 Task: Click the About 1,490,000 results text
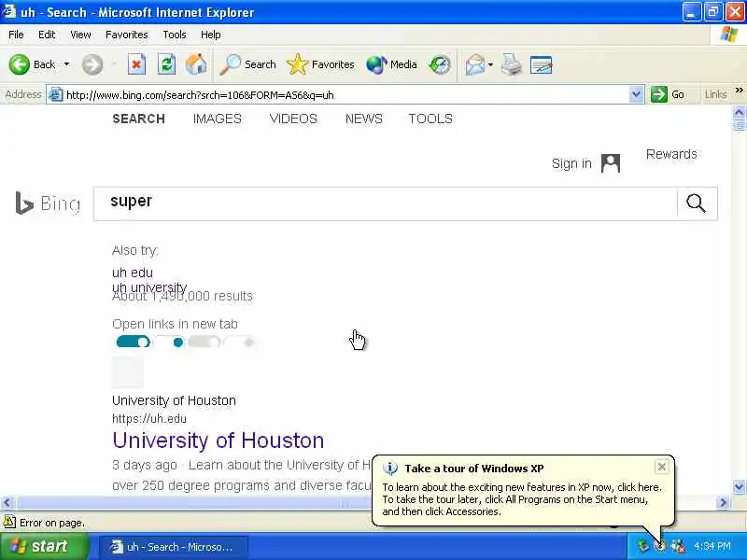tap(182, 297)
